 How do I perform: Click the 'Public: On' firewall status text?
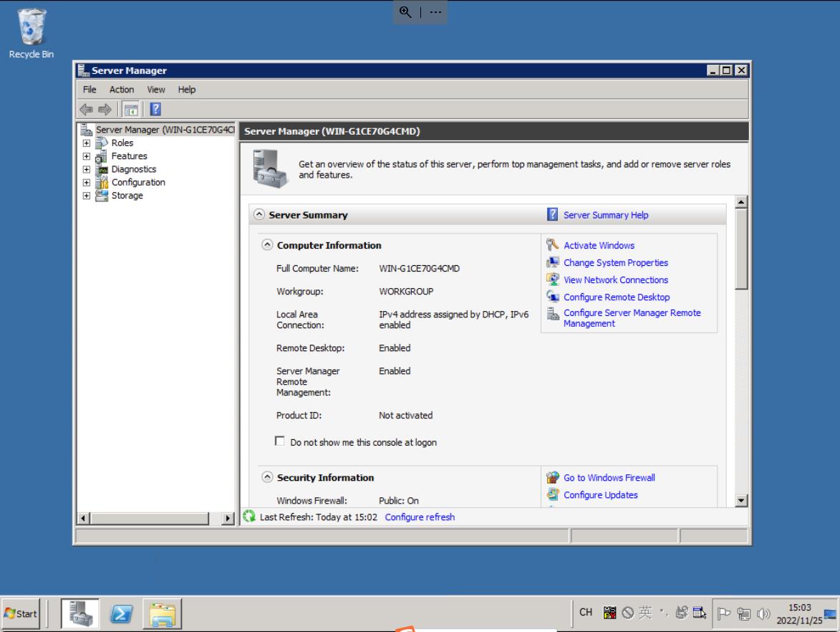399,500
